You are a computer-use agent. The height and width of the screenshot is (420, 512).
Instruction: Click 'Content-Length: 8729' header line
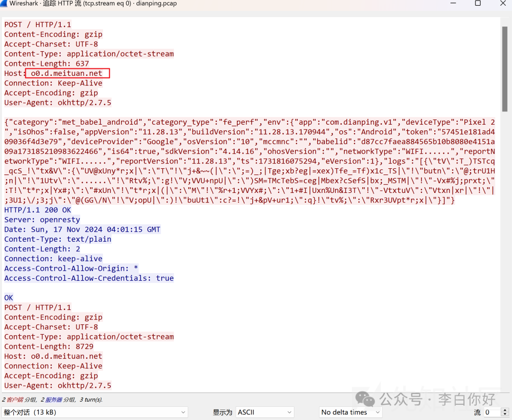(49, 347)
